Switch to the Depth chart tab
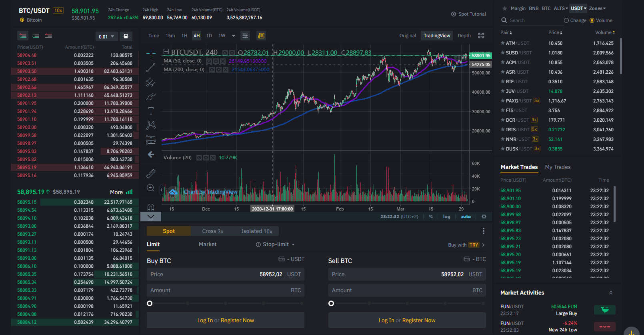 pyautogui.click(x=464, y=36)
